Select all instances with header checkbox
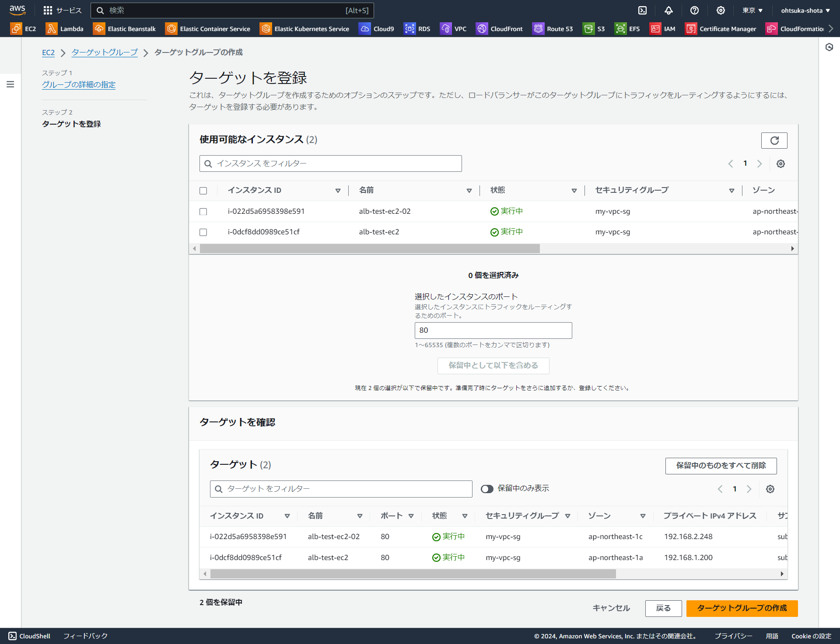Viewport: 840px width, 644px height. 203,191
